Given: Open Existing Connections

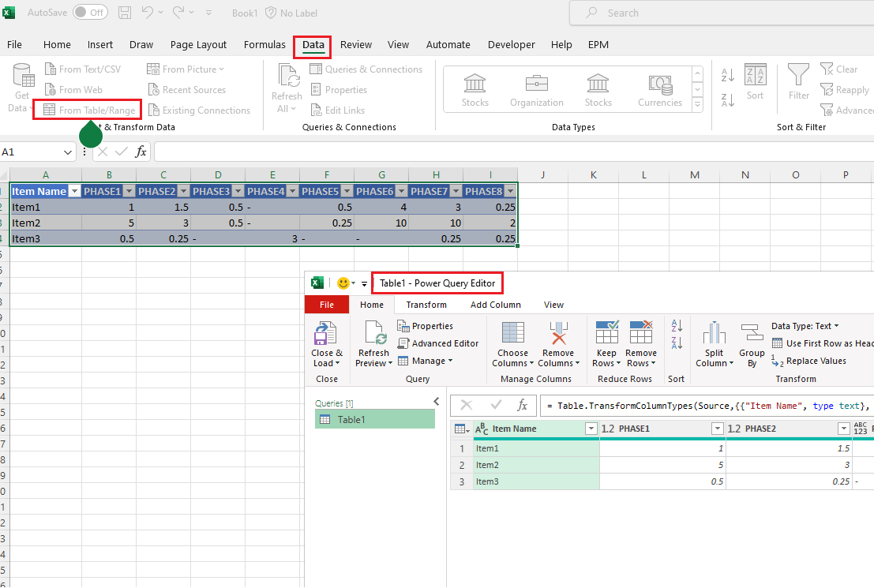Looking at the screenshot, I should pyautogui.click(x=199, y=110).
